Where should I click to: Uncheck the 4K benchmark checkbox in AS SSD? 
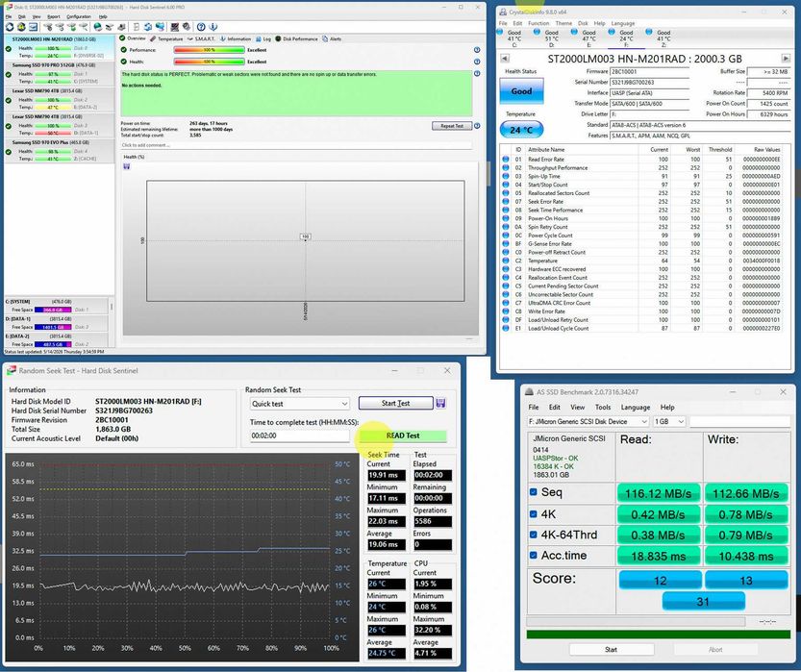534,514
